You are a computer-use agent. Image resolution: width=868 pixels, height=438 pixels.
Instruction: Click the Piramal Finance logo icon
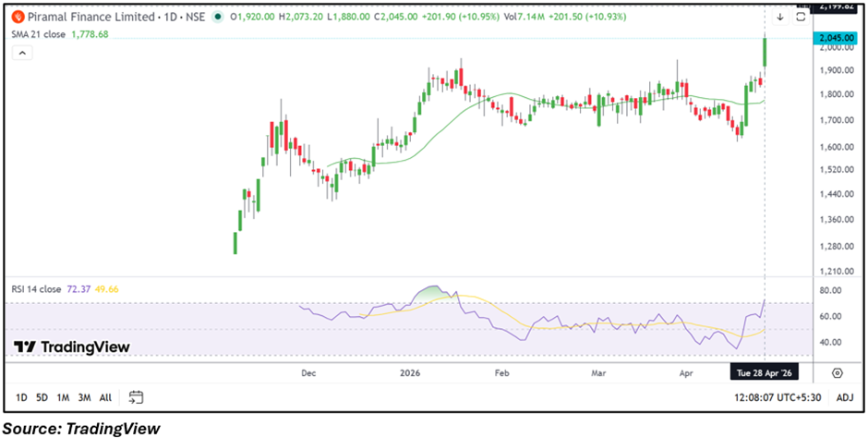18,17
